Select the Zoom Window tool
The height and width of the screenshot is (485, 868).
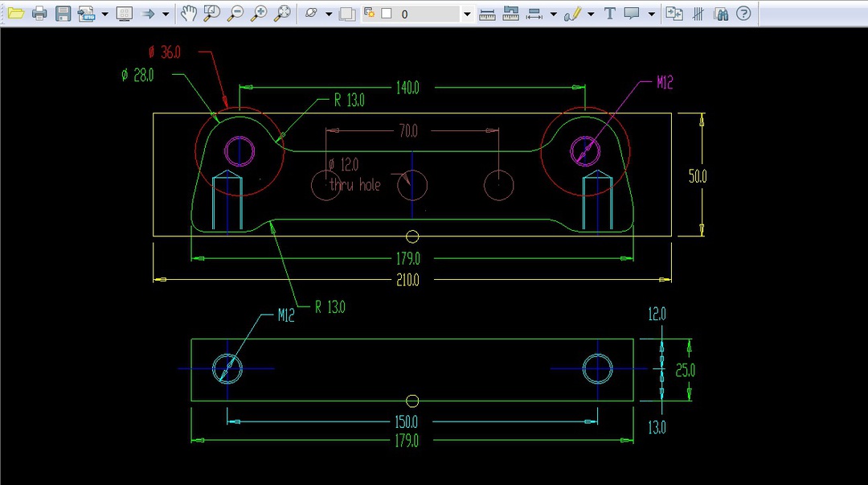[x=211, y=14]
